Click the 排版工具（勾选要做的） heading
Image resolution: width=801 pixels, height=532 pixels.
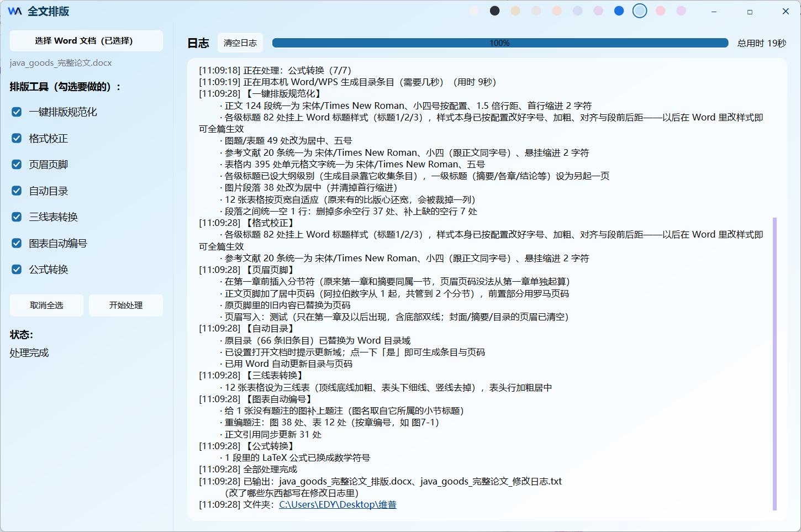[x=65, y=87]
